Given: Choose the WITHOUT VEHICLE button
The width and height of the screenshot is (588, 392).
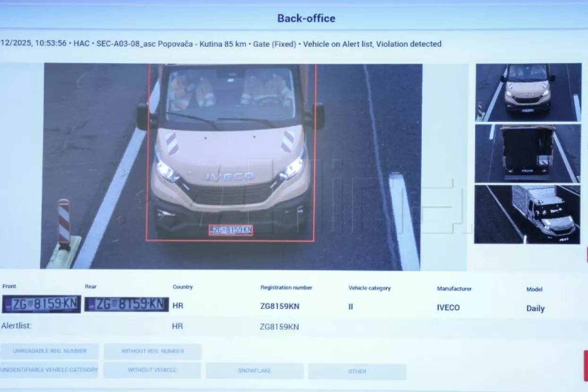Looking at the screenshot, I should click(x=152, y=370).
